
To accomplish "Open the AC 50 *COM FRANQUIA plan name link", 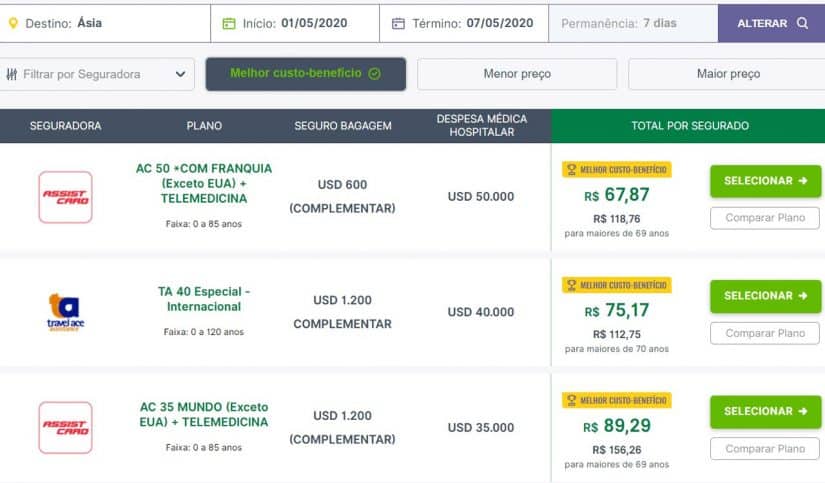I will click(204, 184).
